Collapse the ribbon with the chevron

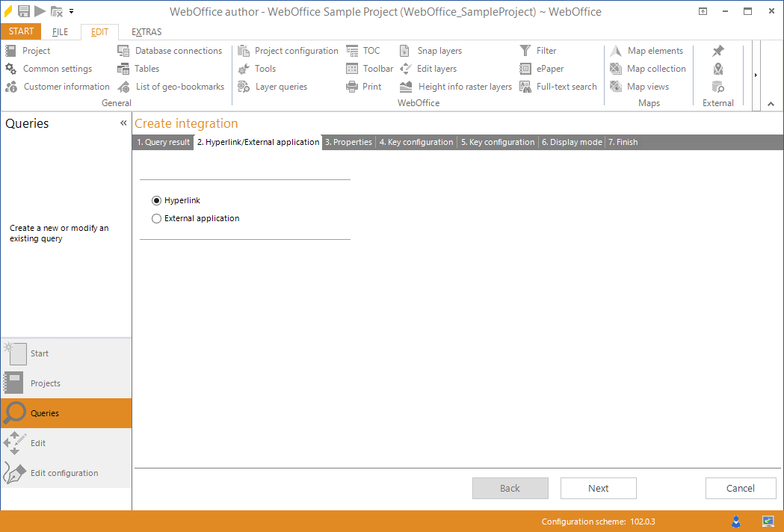pos(771,103)
